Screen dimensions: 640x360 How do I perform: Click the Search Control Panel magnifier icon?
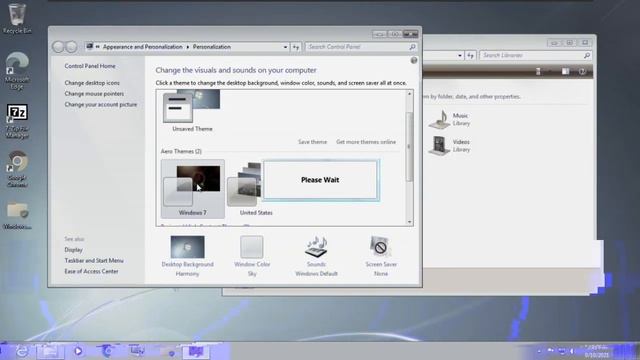tap(412, 47)
